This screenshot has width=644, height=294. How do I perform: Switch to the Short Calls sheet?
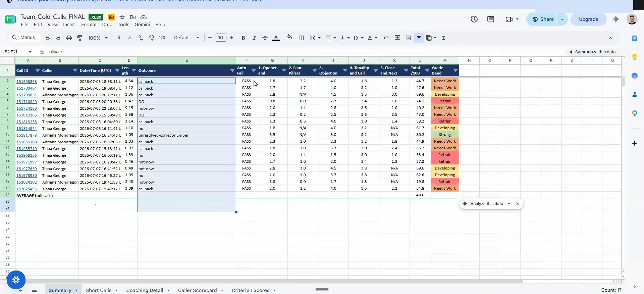pyautogui.click(x=99, y=290)
